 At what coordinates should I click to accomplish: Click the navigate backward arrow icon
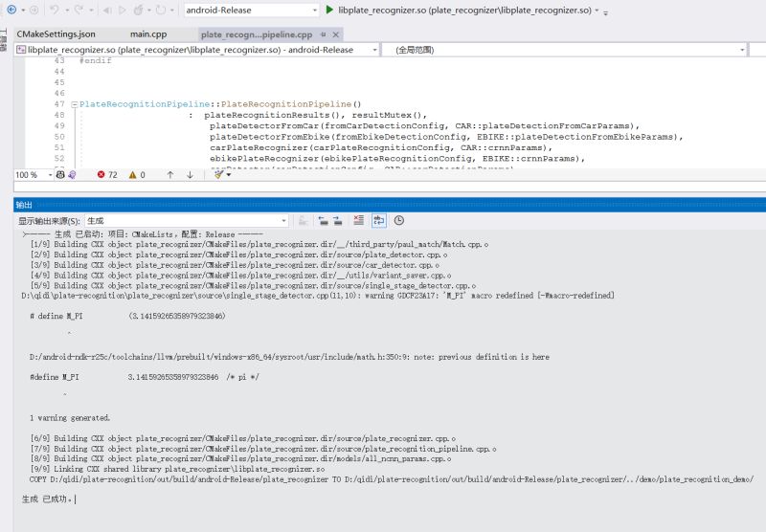[11, 10]
